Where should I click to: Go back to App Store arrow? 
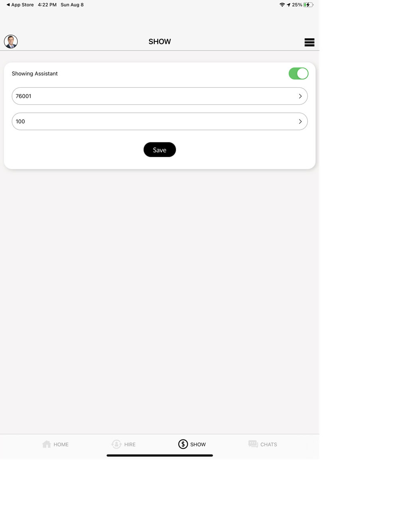coord(8,5)
